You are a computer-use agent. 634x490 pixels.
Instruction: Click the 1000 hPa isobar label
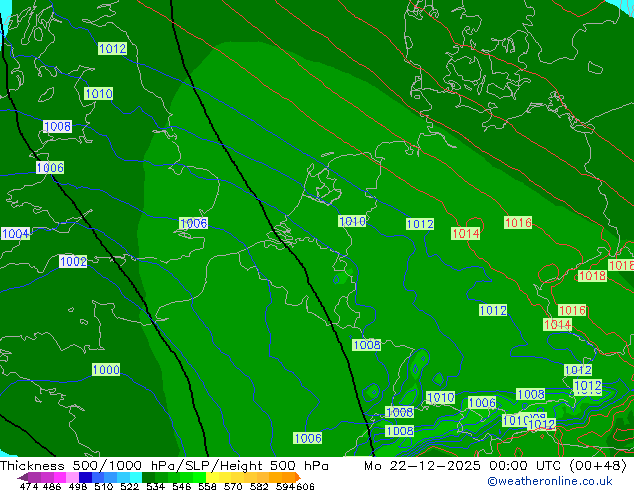(106, 370)
